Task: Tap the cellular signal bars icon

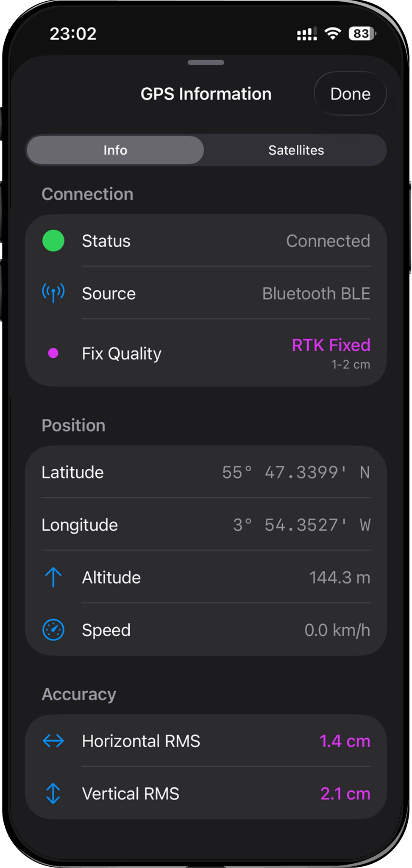Action: (x=307, y=34)
